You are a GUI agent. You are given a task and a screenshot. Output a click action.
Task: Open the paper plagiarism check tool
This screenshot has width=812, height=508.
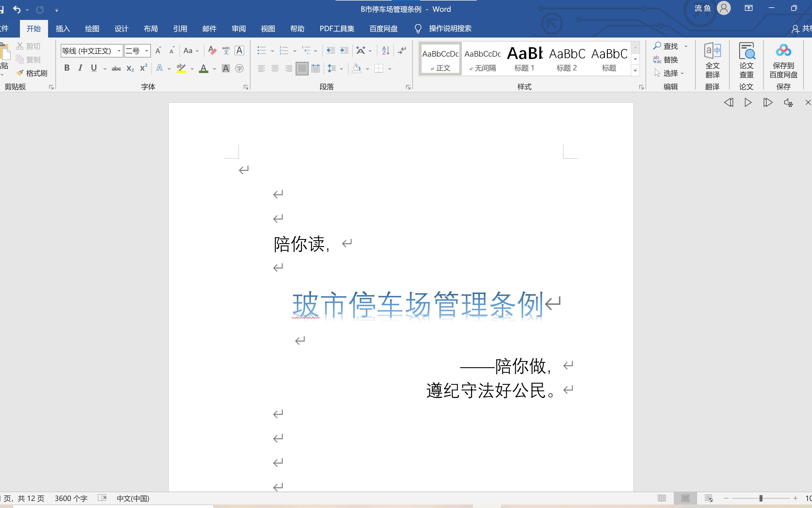click(747, 60)
